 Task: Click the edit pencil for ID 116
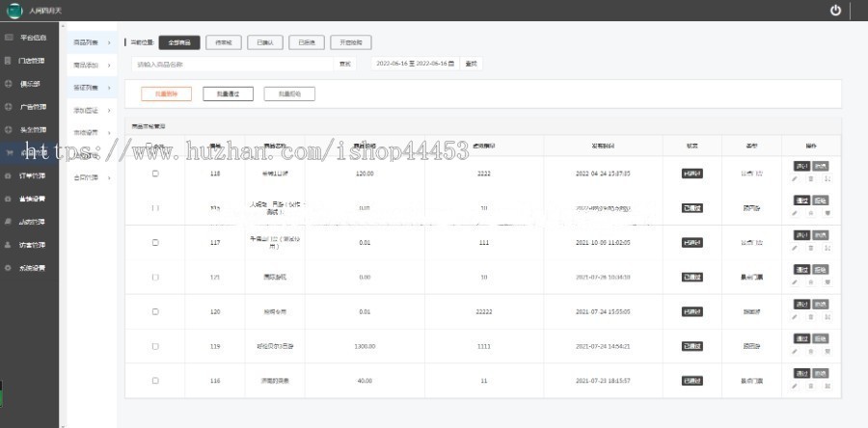tap(795, 386)
